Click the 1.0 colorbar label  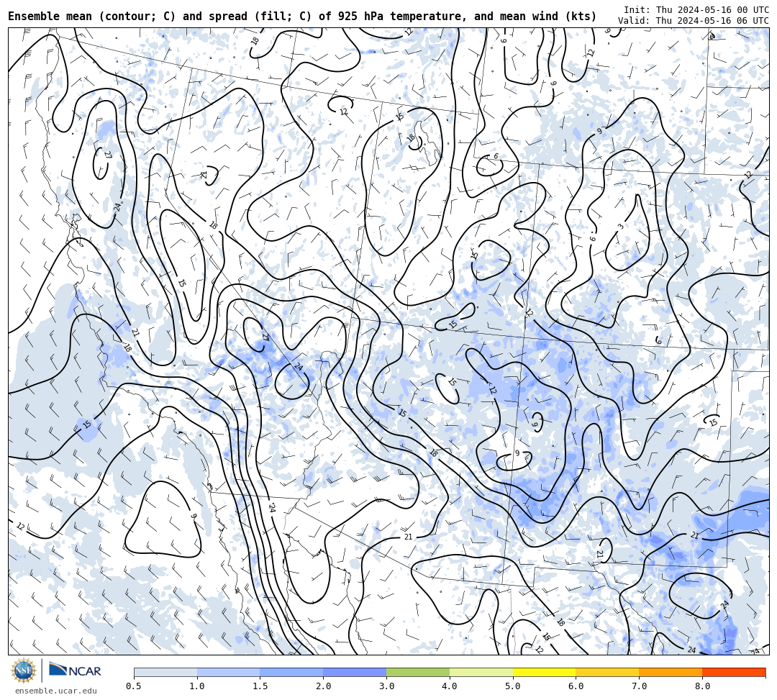[x=196, y=686]
